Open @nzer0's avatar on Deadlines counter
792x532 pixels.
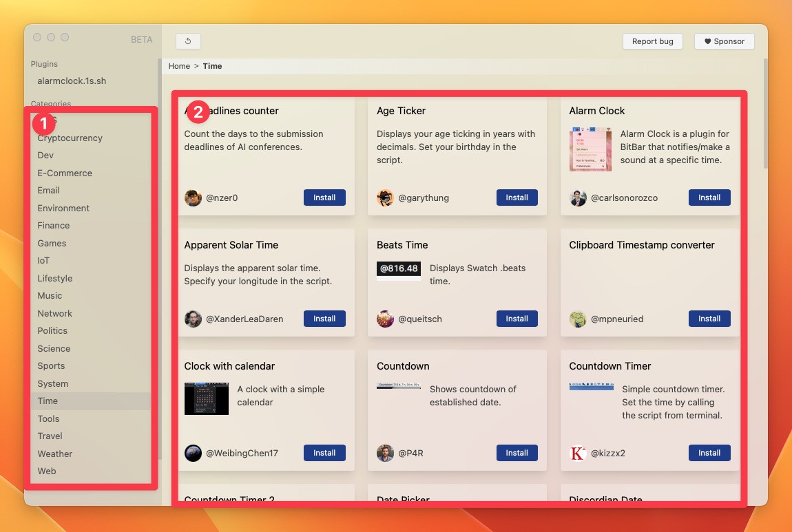[x=192, y=198]
